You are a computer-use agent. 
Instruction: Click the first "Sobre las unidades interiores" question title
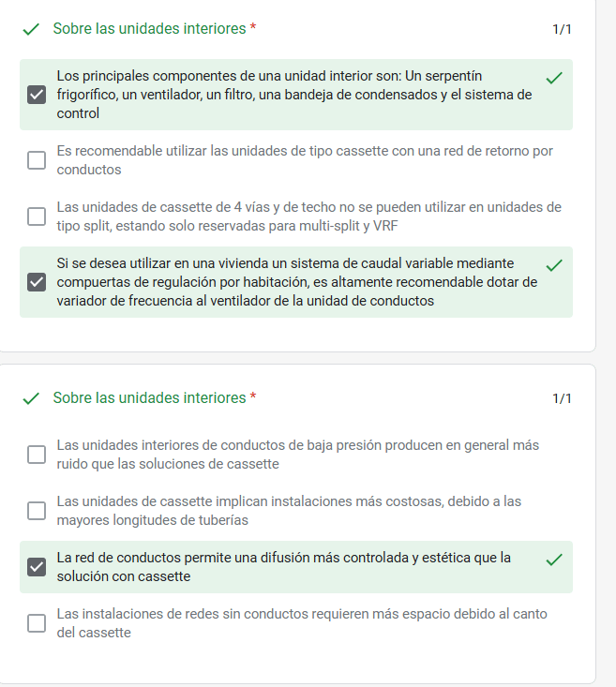(149, 29)
